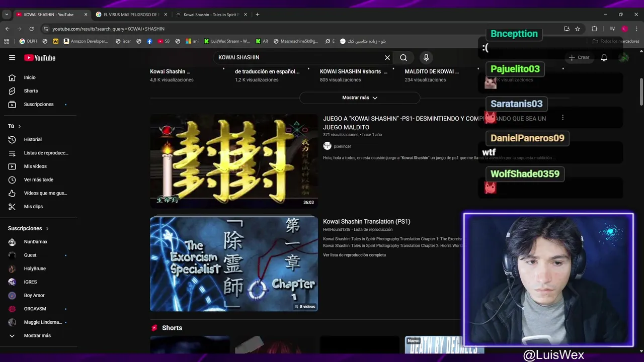Image resolution: width=644 pixels, height=362 pixels.
Task: Open Kowai Shashin Translation (PS1) playlist title
Action: (366, 221)
